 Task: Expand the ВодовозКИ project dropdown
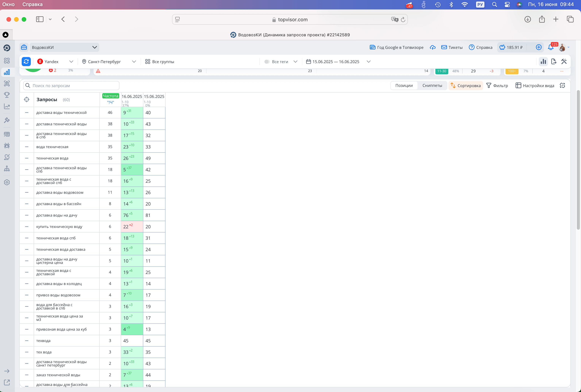pyautogui.click(x=94, y=47)
